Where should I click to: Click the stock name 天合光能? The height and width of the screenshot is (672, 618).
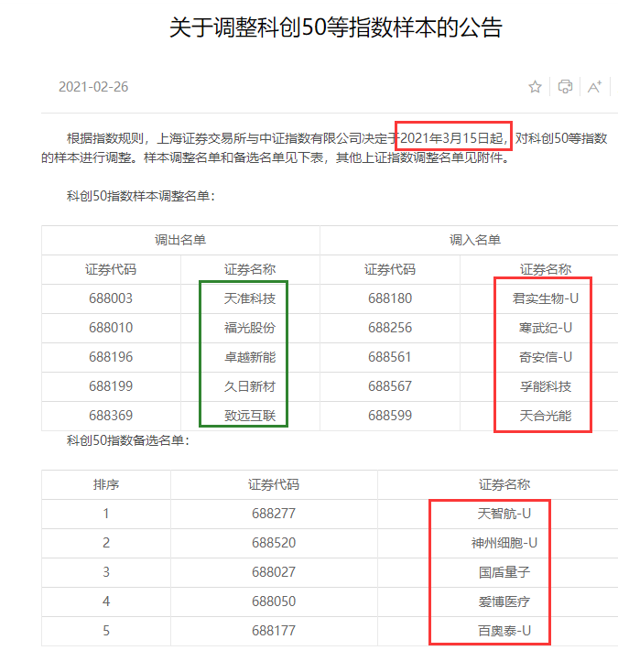point(545,416)
